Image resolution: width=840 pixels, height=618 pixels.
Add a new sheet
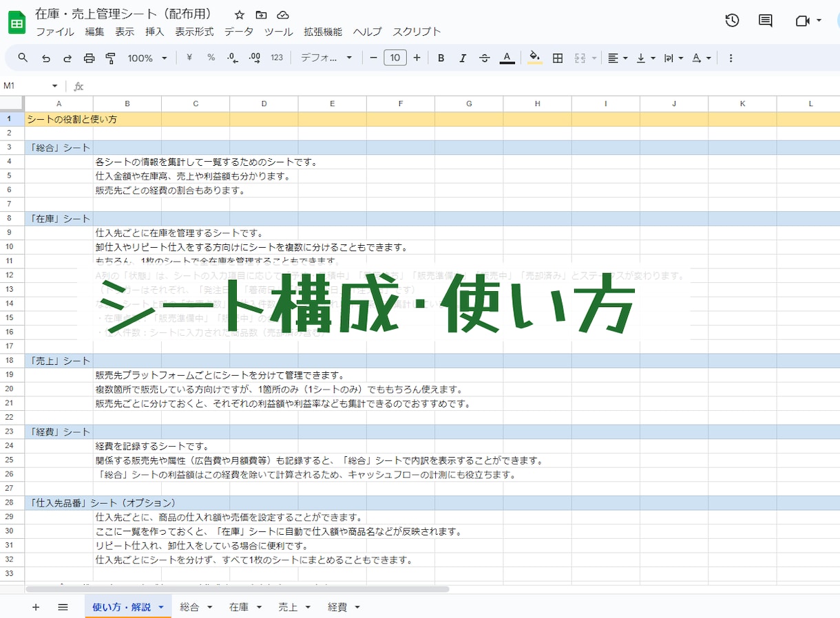pyautogui.click(x=36, y=607)
